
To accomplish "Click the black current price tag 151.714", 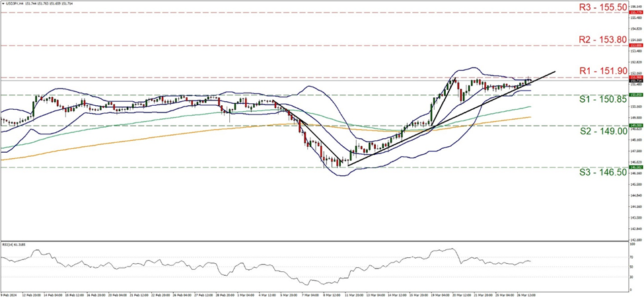I will click(x=634, y=81).
